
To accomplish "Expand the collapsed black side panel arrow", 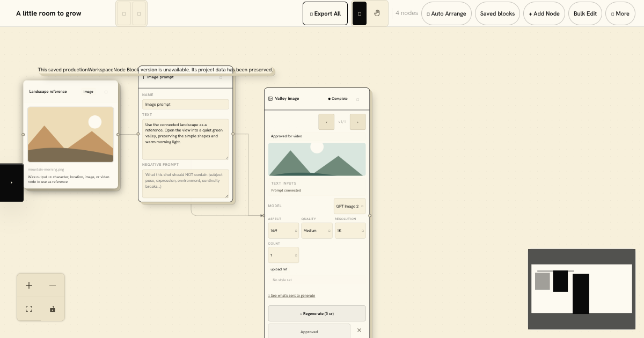I will tap(11, 182).
